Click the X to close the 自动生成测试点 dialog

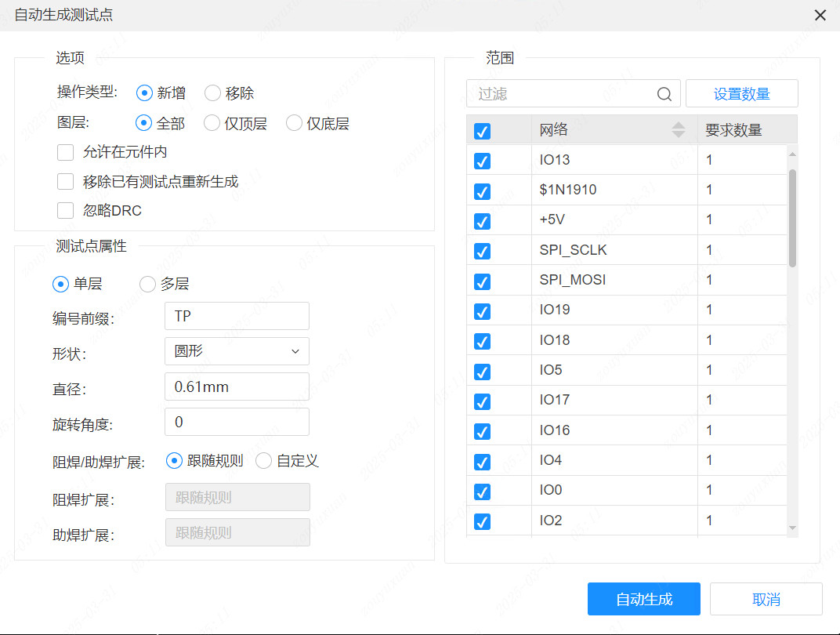[x=820, y=15]
